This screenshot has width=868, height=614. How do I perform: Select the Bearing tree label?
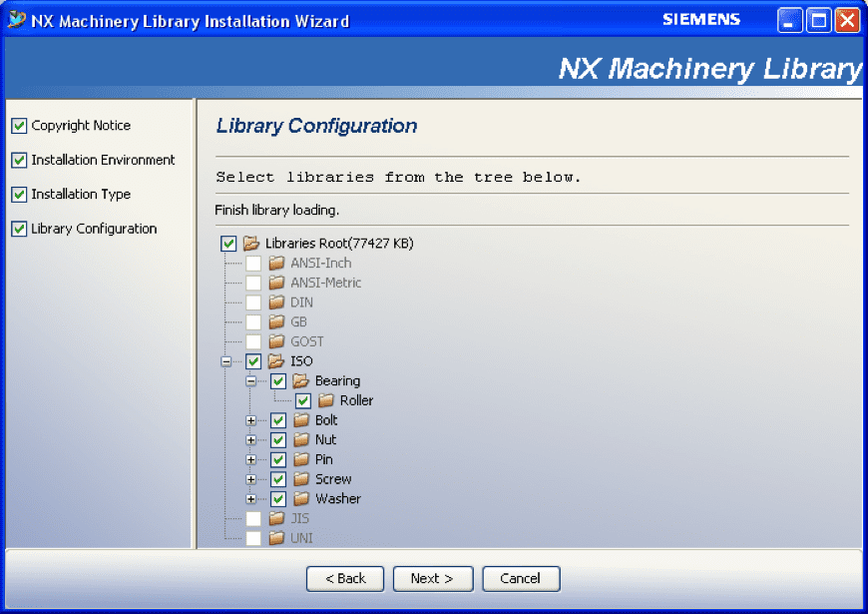(337, 380)
